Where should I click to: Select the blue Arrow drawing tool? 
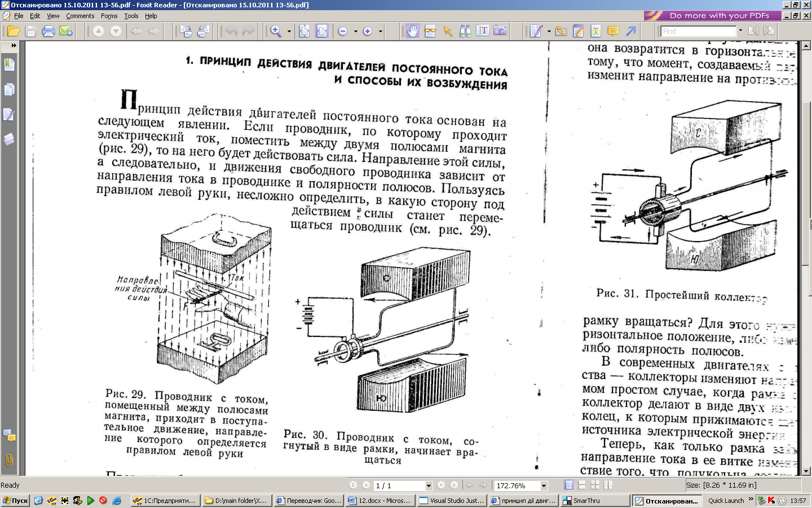[x=631, y=31]
